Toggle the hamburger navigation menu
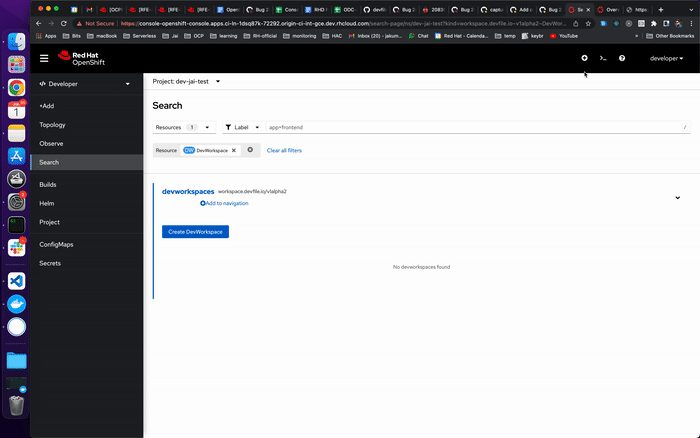The image size is (700, 438). [44, 58]
